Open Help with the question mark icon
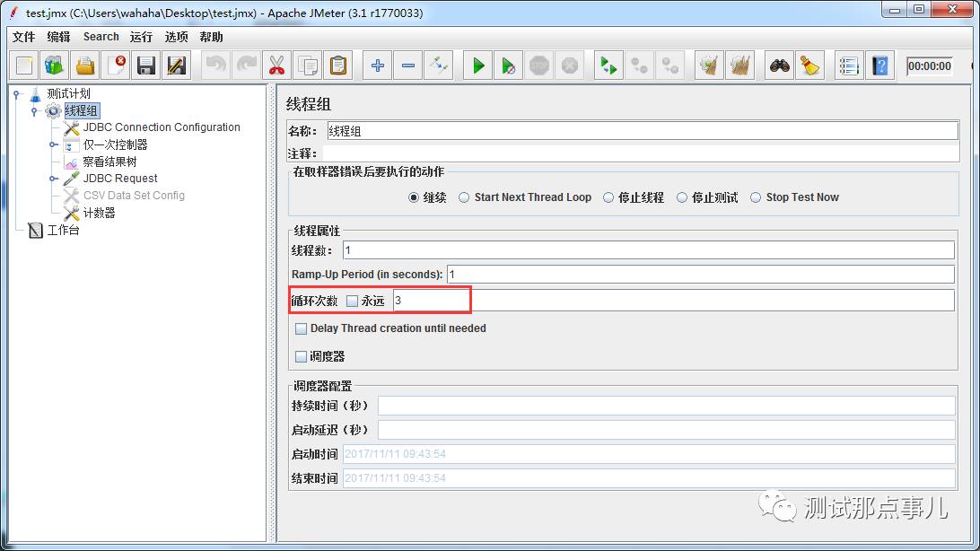 coord(880,66)
